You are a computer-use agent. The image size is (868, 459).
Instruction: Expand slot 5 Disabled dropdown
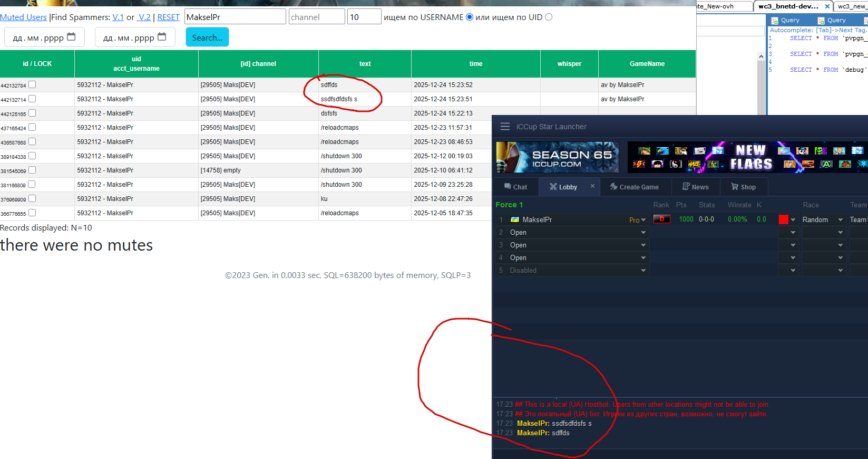(x=643, y=271)
